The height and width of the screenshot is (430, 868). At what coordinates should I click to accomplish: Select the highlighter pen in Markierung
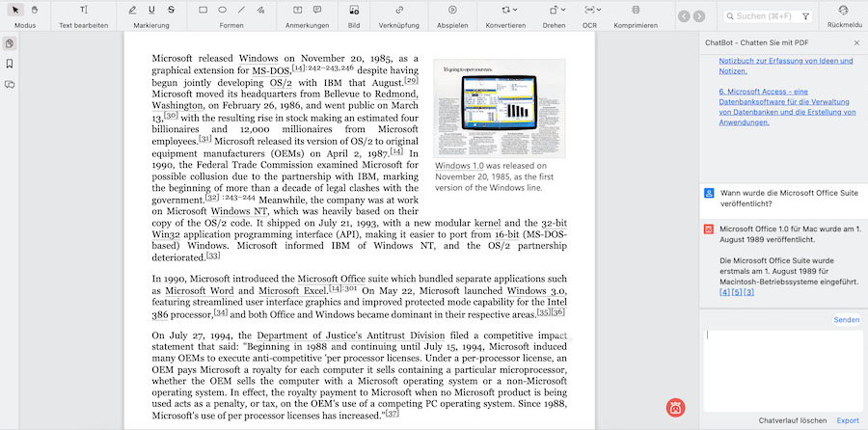pyautogui.click(x=133, y=10)
